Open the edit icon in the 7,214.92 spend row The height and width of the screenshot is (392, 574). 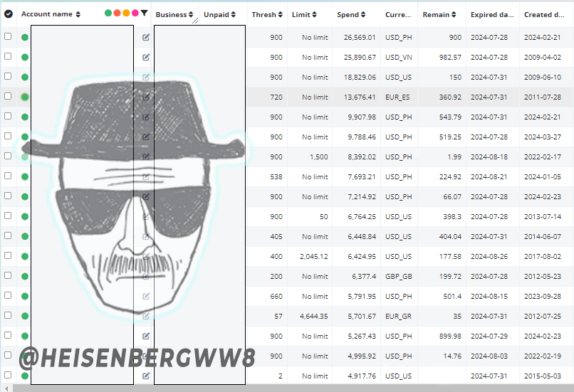[x=146, y=197]
